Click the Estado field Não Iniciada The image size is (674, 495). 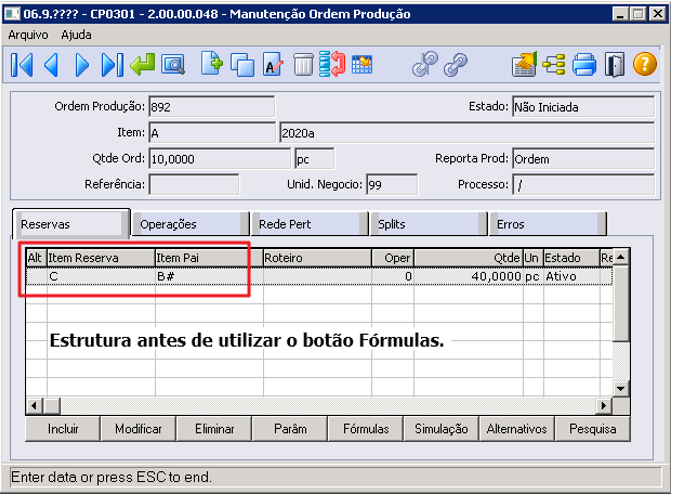click(583, 107)
